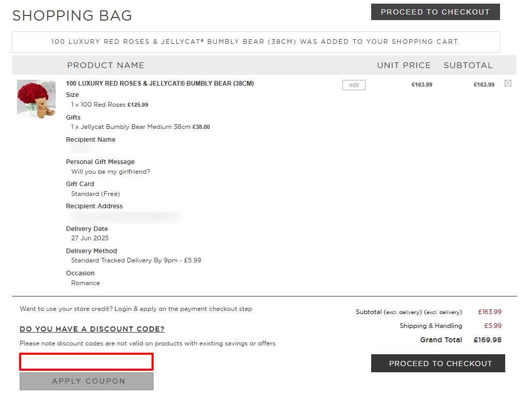Click the Shipping & Handling amount £5.99
532x396 pixels.
click(x=493, y=326)
